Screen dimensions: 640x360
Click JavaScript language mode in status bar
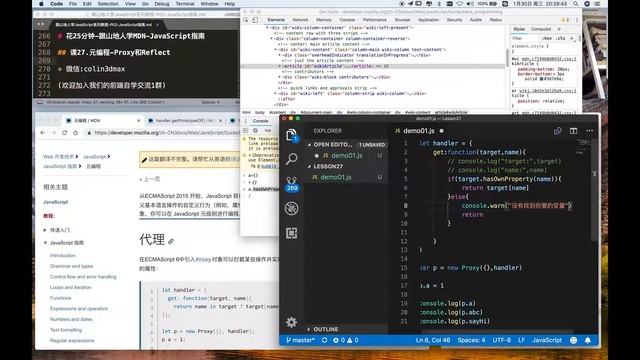(547, 340)
